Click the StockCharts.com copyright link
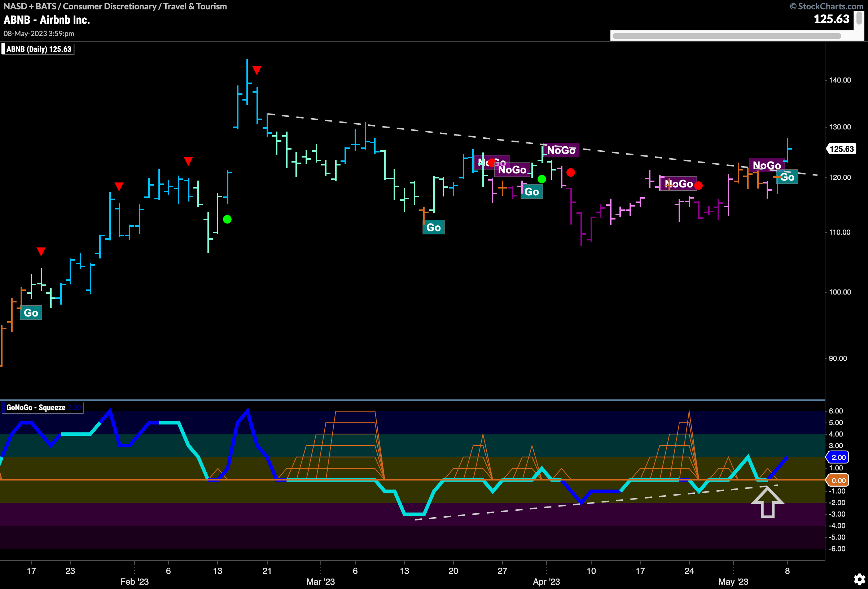Image resolution: width=868 pixels, height=589 pixels. tap(827, 6)
